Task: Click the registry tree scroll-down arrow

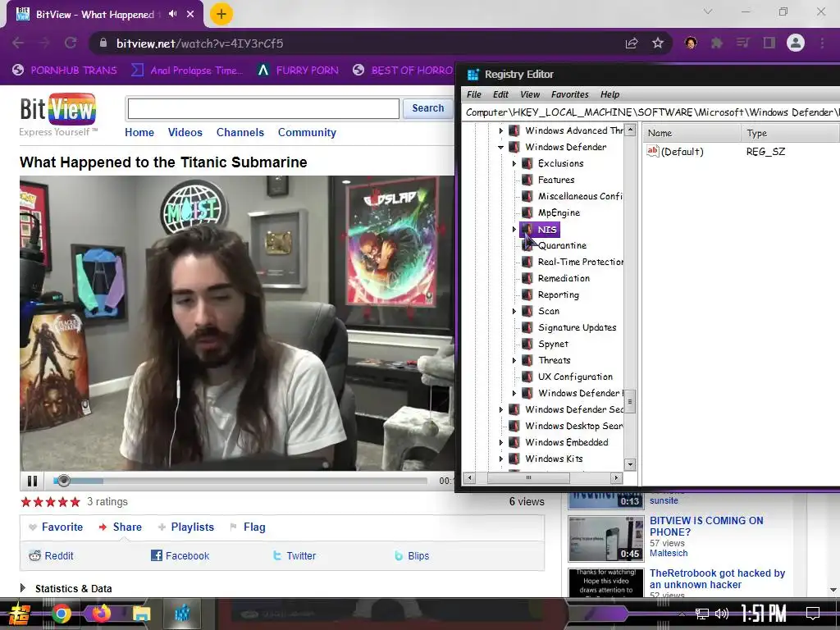Action: tap(630, 464)
